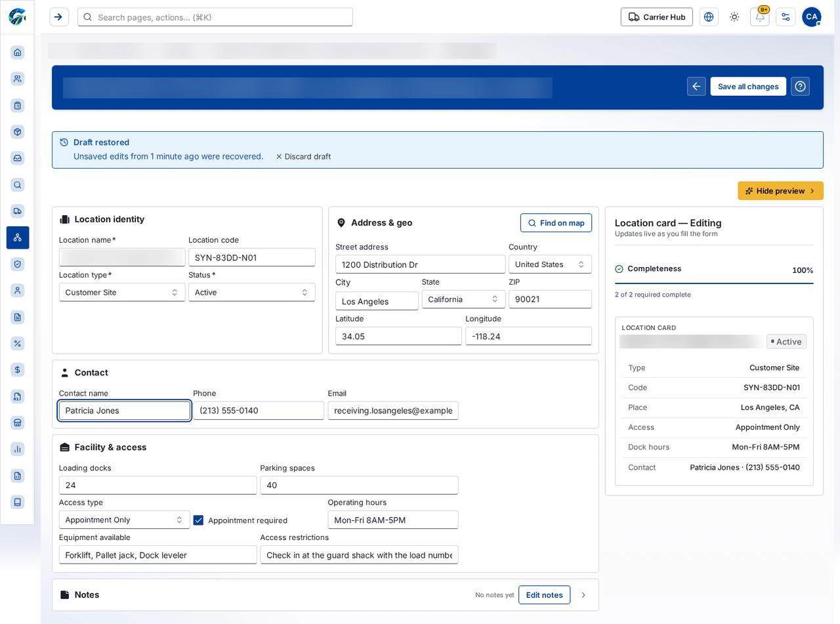Open the truck icon in the sidebar

pos(18,211)
